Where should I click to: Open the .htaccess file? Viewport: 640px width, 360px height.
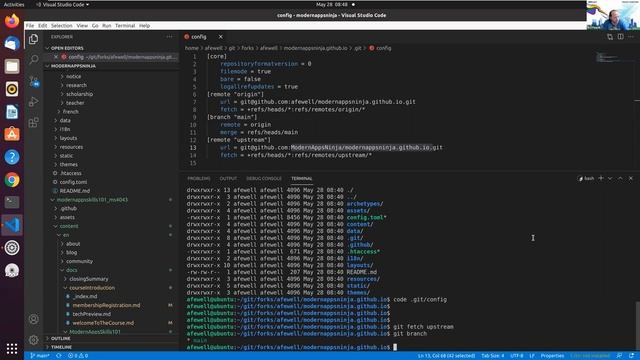point(71,173)
